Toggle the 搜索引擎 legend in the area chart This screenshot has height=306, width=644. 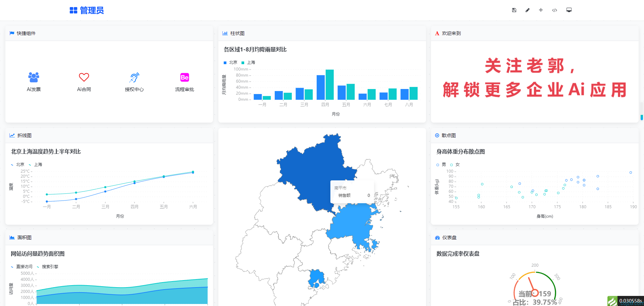(x=48, y=267)
